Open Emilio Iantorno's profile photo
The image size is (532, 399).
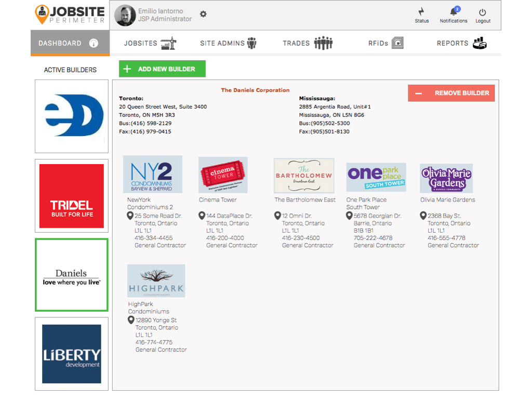point(125,15)
